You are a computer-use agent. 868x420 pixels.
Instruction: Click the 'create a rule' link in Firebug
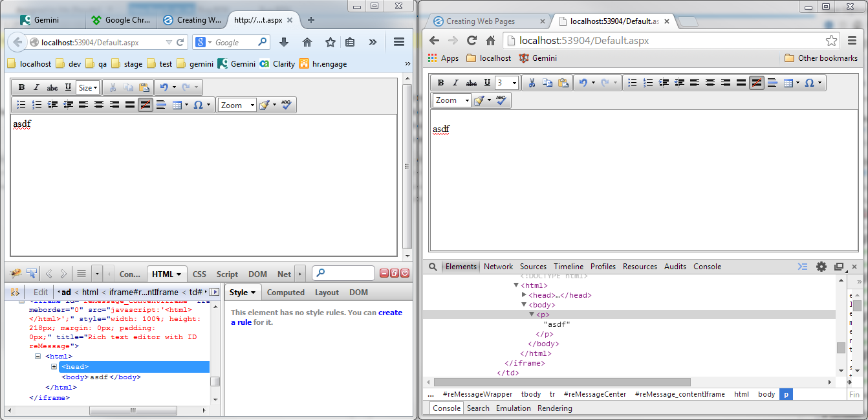pos(390,313)
